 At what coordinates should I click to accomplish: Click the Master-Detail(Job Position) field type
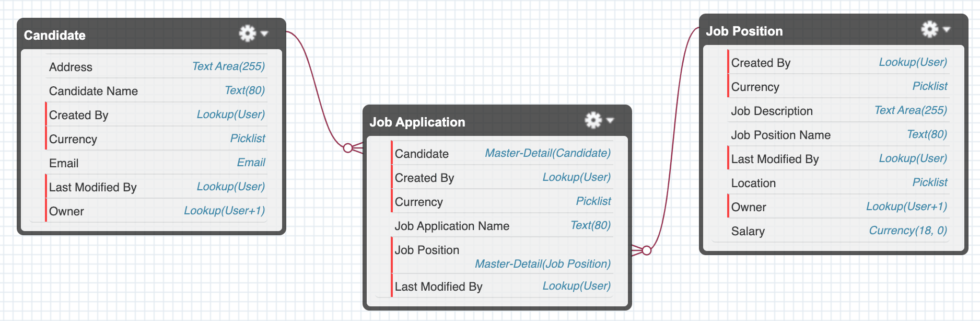(x=542, y=264)
